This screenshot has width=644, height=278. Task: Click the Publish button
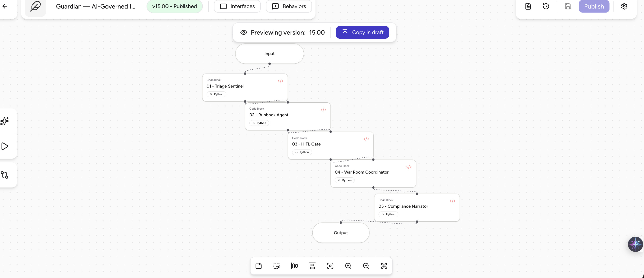click(594, 7)
